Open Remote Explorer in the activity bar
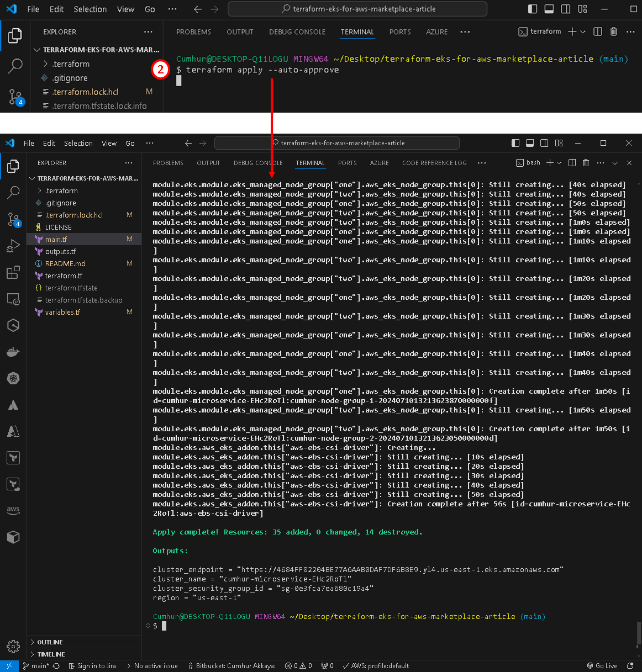Screen dimensions: 642x672 pos(13,299)
